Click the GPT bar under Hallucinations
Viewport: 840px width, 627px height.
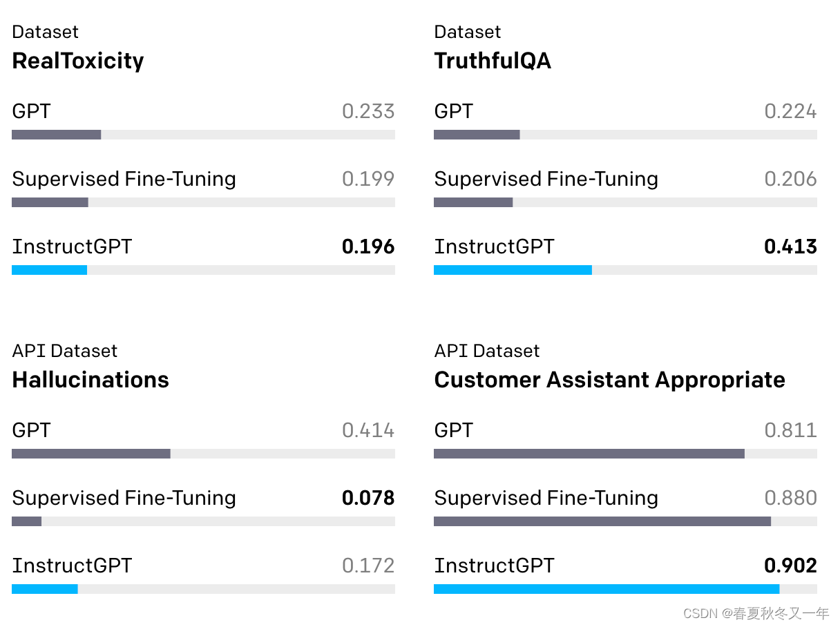click(x=91, y=454)
